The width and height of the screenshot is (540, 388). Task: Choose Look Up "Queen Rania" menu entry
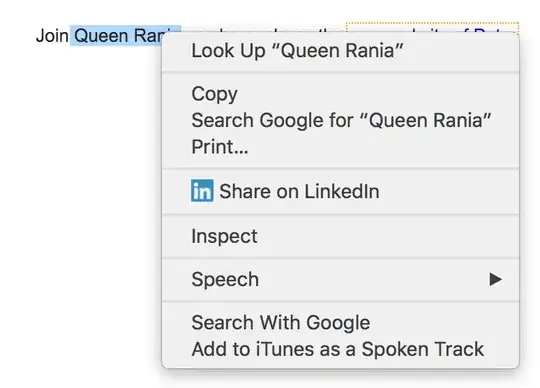point(340,51)
